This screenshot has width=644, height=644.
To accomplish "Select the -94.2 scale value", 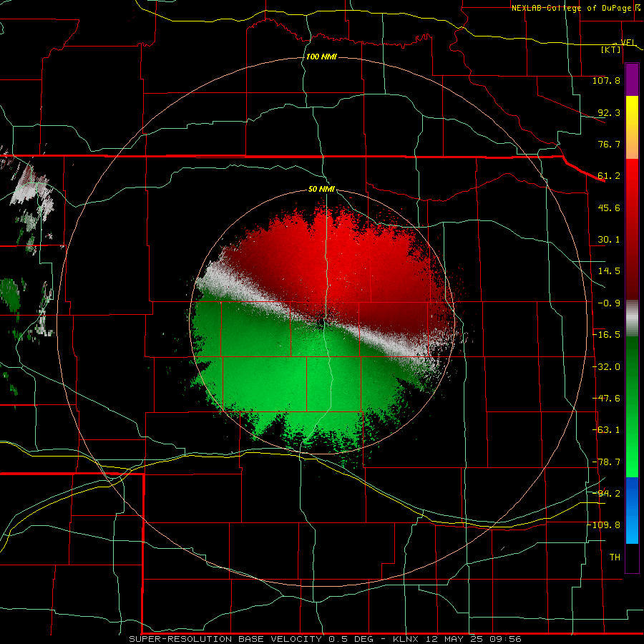I will pos(606,493).
